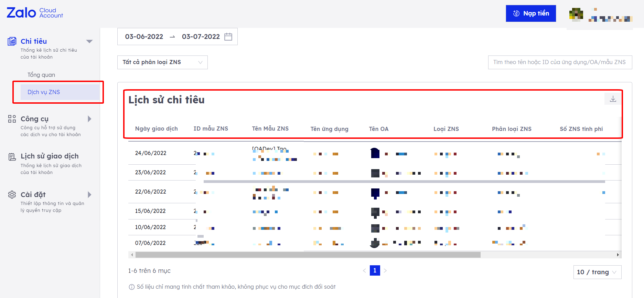644x298 pixels.
Task: Open Tất cả phân loại ZNS dropdown
Action: tap(162, 62)
